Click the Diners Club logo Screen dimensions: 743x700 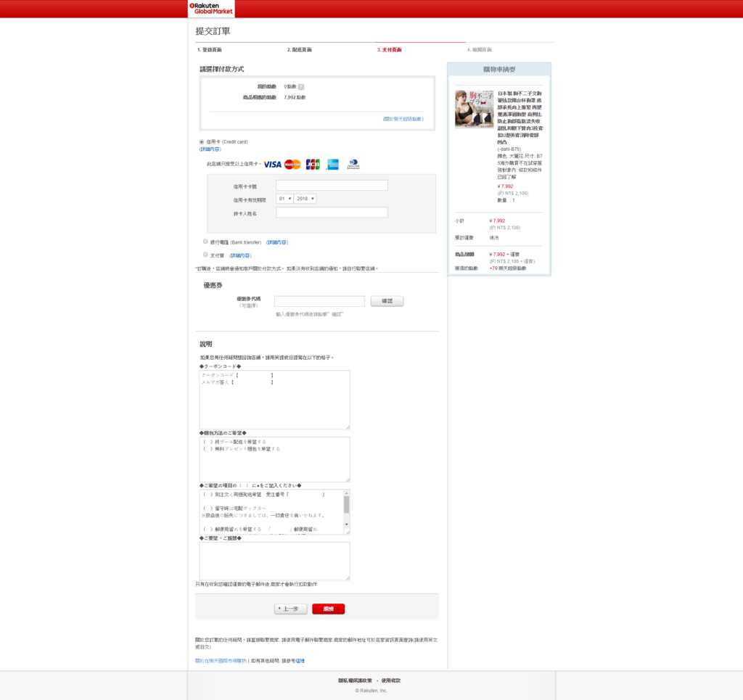click(x=353, y=165)
